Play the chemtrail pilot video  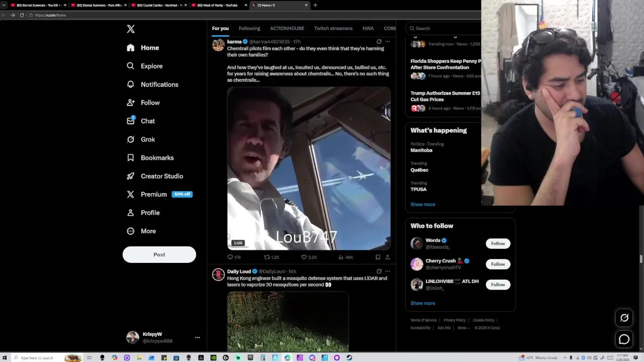(x=309, y=168)
